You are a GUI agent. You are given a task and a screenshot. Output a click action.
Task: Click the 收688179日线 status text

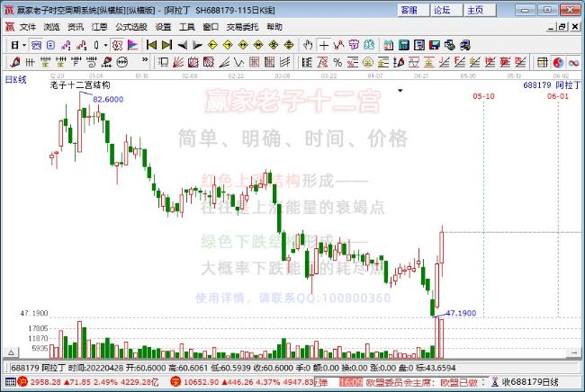point(530,382)
